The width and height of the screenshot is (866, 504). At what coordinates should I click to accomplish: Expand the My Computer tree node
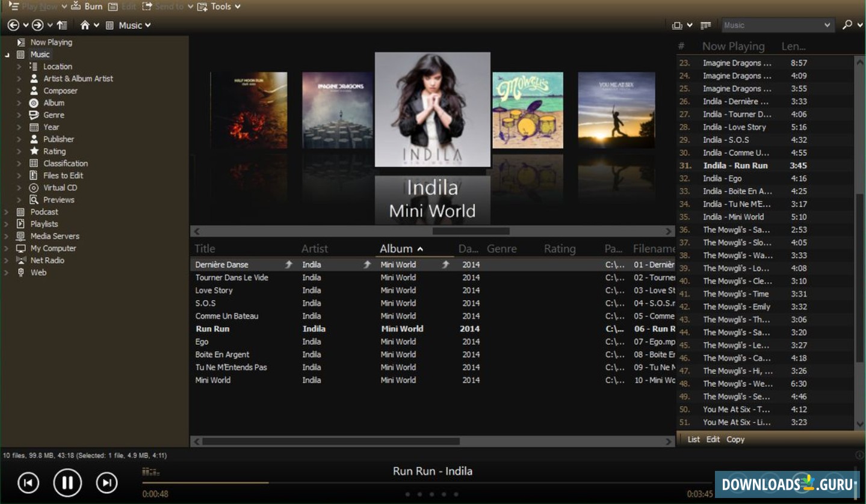pyautogui.click(x=7, y=248)
